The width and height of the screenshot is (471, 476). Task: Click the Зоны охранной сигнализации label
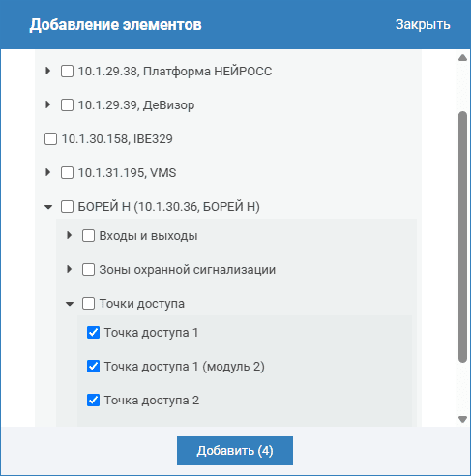click(188, 270)
